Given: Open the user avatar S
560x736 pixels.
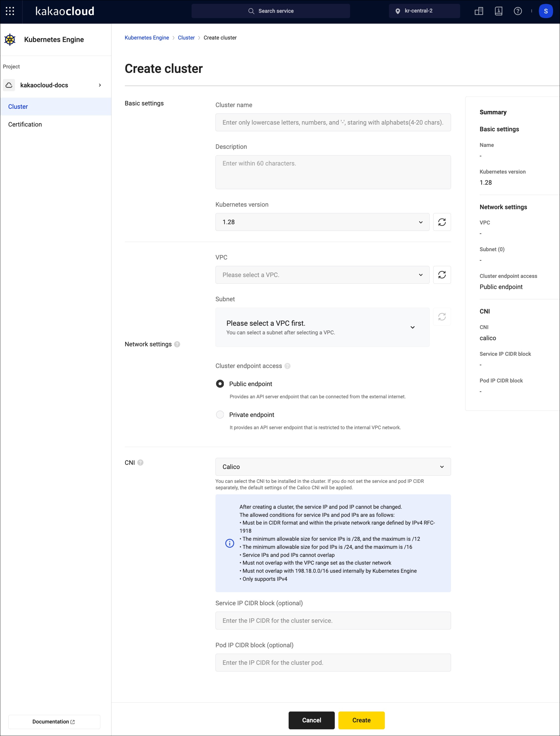Looking at the screenshot, I should pyautogui.click(x=546, y=11).
